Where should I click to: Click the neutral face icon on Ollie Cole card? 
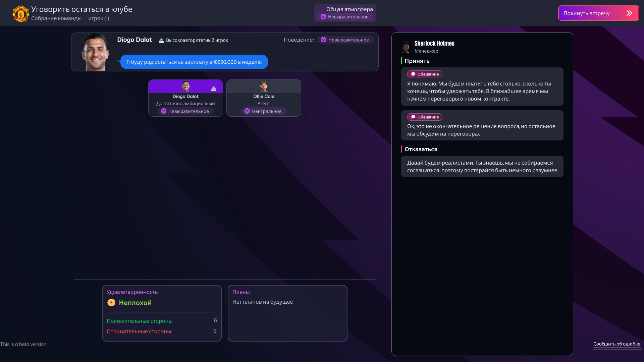pyautogui.click(x=247, y=111)
